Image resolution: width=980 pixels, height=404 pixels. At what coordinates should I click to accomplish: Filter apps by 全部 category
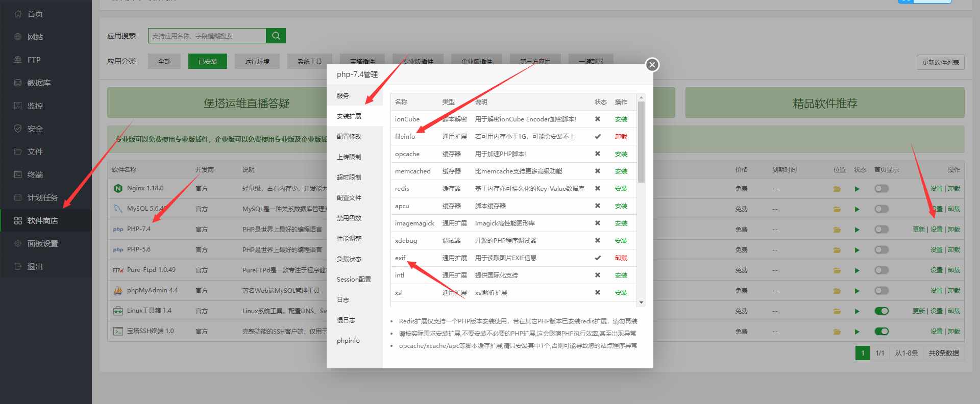[164, 61]
